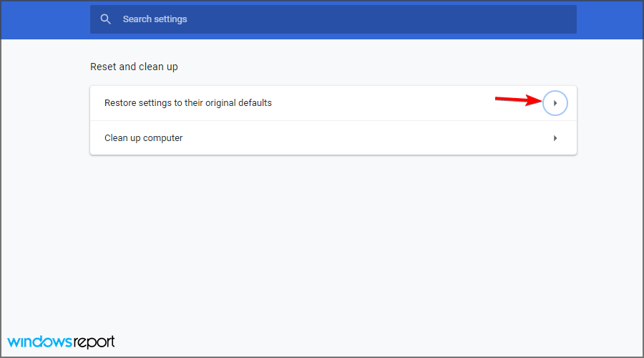Click empty space in the Restore settings row
Image resolution: width=644 pixels, height=358 pixels.
382,103
